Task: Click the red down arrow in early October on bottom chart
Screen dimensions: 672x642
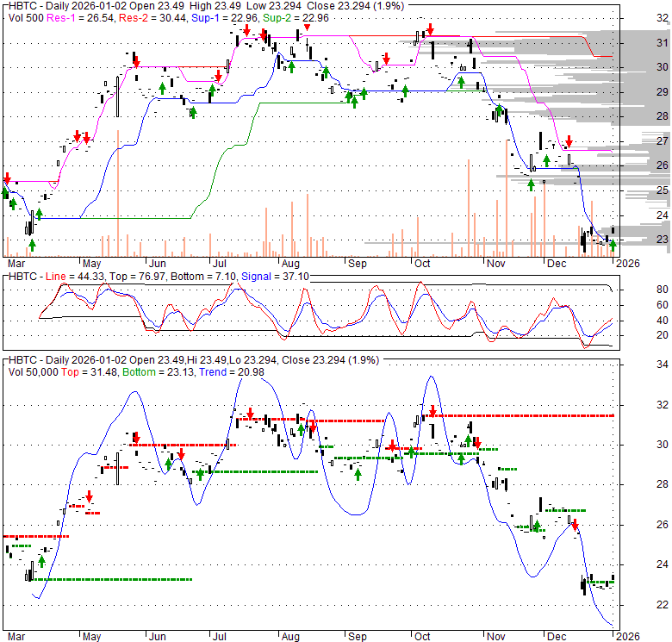Action: click(433, 413)
